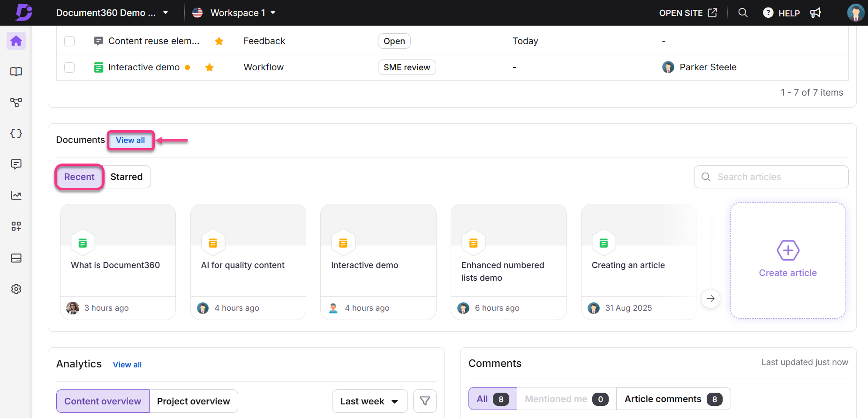Click the search magnifier in top bar
Screen dimensions: 868x418
(743, 13)
